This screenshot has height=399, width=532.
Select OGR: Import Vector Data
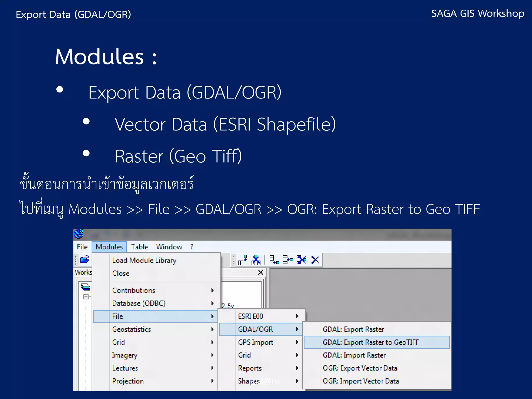tap(377, 381)
